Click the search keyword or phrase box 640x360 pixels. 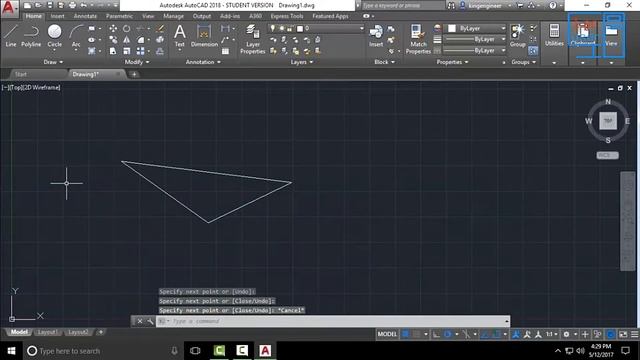(402, 5)
